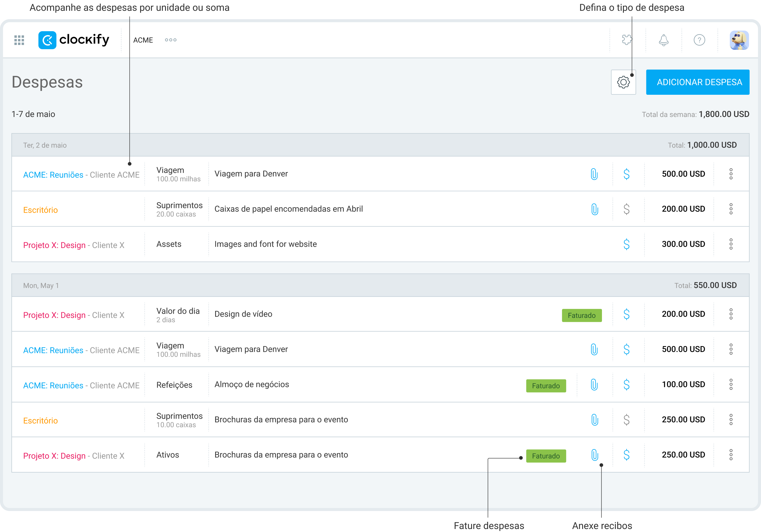This screenshot has width=761, height=532.
Task: Select the ACME workspace name in header
Action: pyautogui.click(x=143, y=40)
